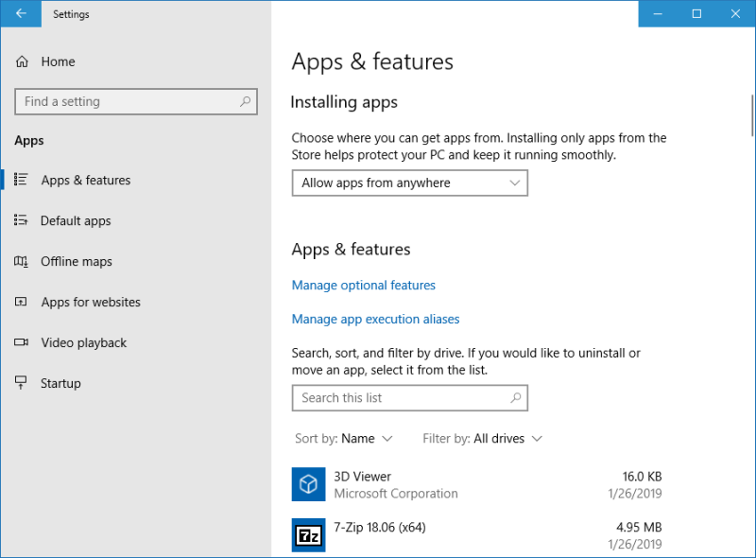The height and width of the screenshot is (558, 756).
Task: Open the Default apps page
Action: (76, 220)
